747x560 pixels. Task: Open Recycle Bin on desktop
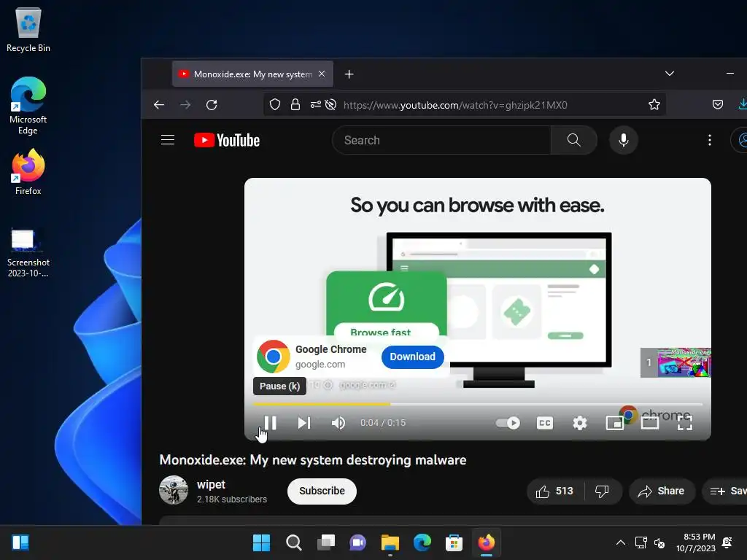pyautogui.click(x=28, y=29)
